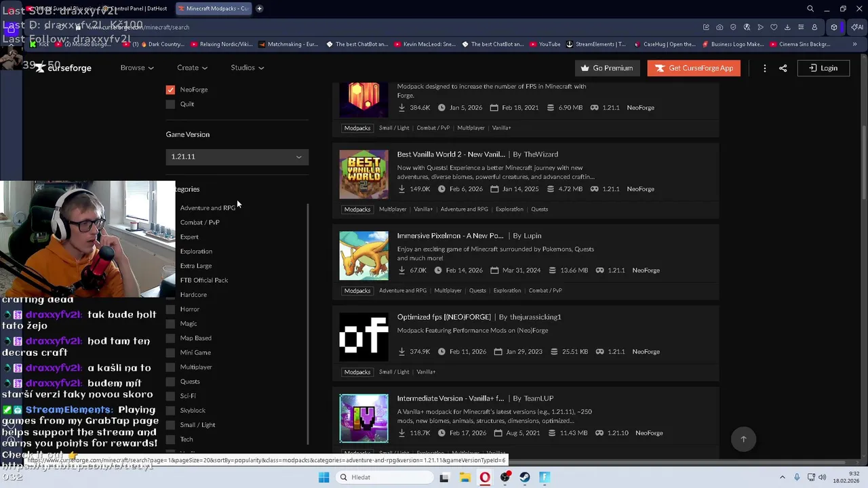Check the Small / Light category checkbox
The width and height of the screenshot is (868, 488).
coord(170,425)
